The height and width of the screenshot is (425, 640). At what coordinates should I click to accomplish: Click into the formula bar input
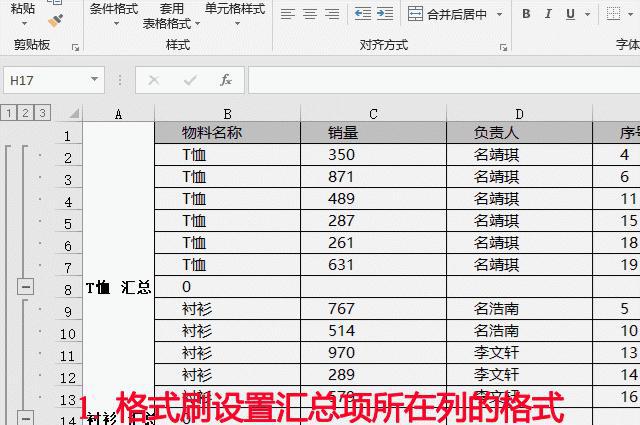point(444,80)
